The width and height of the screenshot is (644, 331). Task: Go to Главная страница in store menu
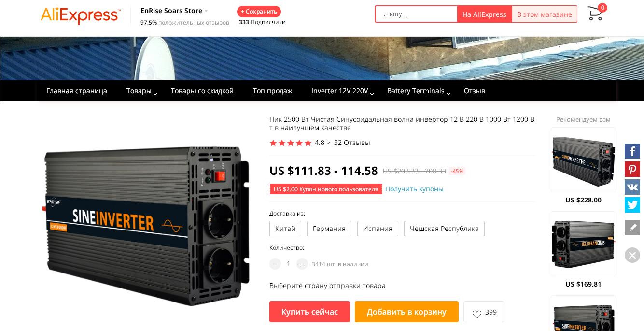tap(77, 91)
